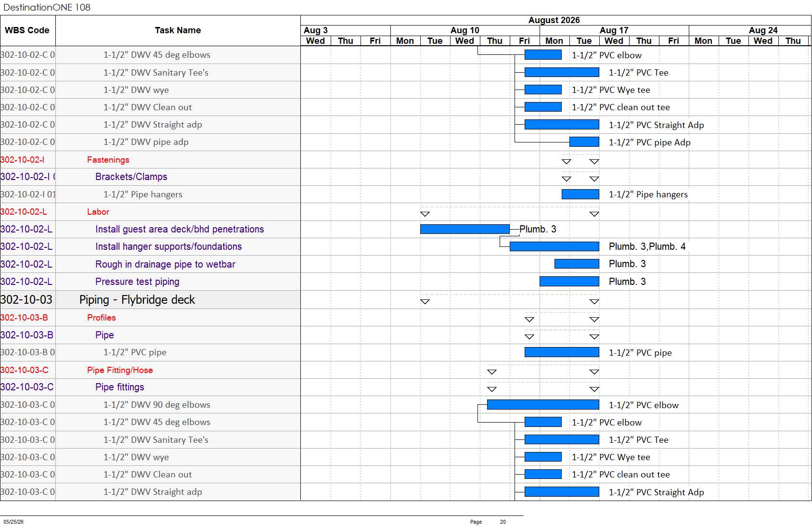Click the WBS Code column header

pos(27,30)
